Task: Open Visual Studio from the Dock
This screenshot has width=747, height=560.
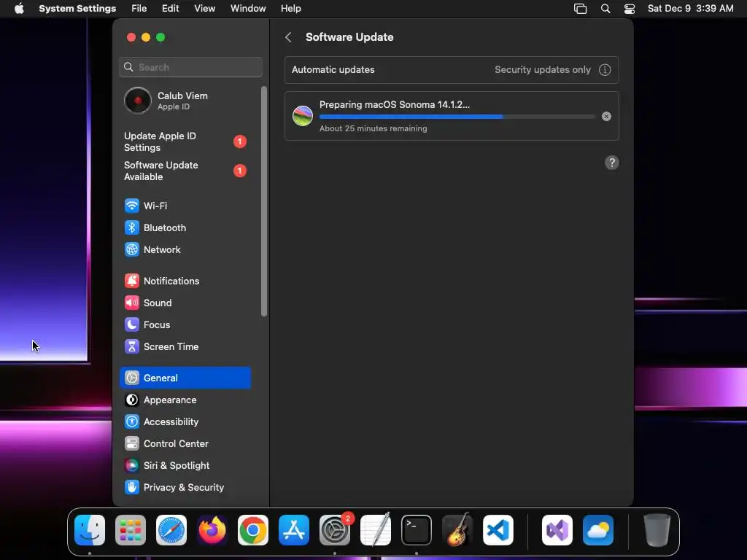Action: [557, 530]
